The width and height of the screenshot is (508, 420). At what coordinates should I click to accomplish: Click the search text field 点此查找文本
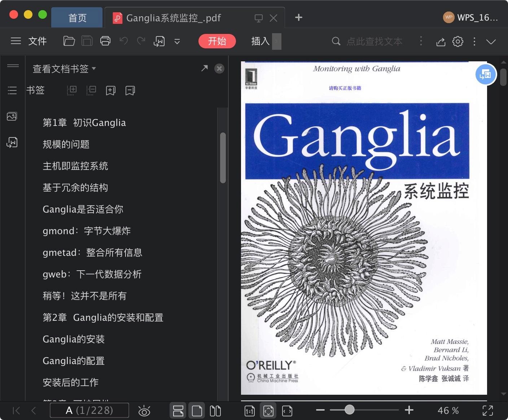click(x=375, y=41)
